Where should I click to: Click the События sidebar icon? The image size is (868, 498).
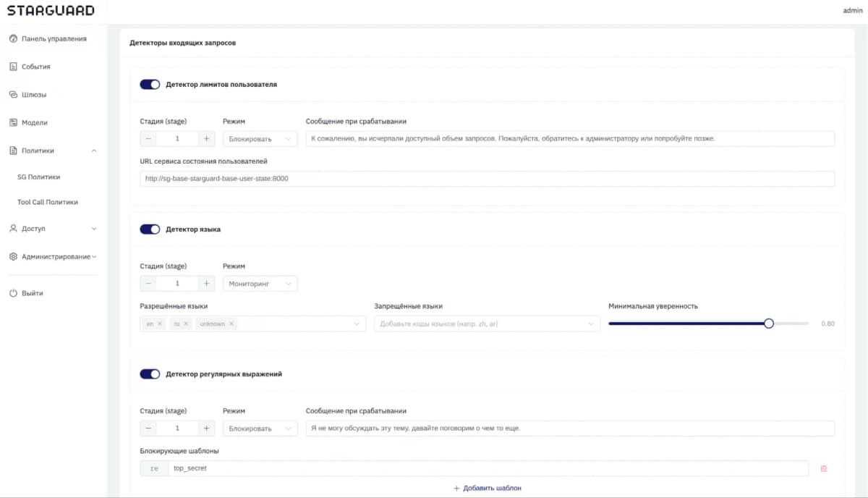(x=13, y=67)
